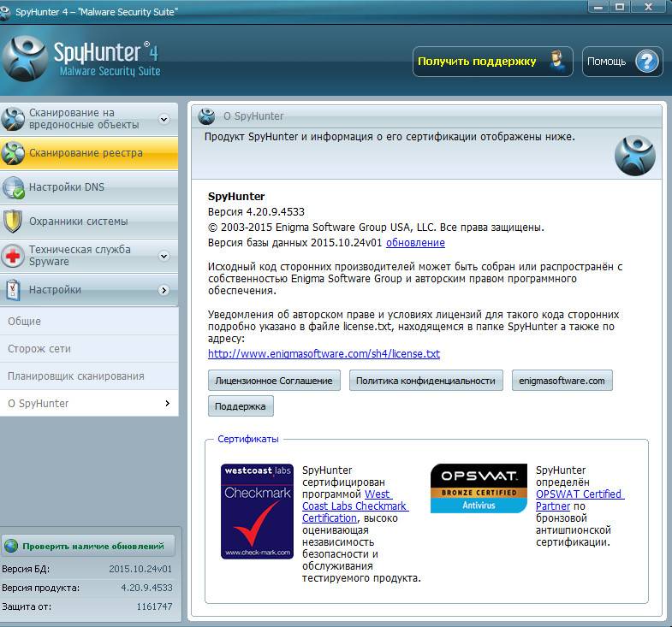Viewport: 672px width, 627px height.
Task: Click the Поддержка button
Action: coord(241,406)
